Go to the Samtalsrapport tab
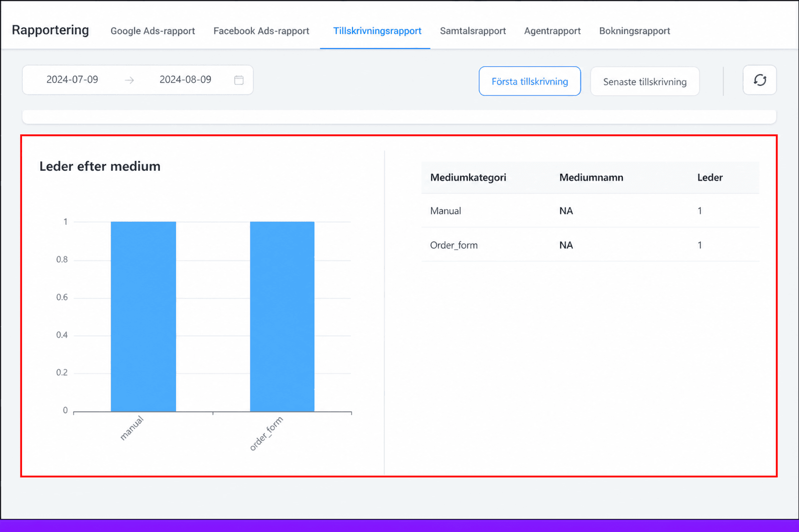799x532 pixels. pyautogui.click(x=472, y=31)
